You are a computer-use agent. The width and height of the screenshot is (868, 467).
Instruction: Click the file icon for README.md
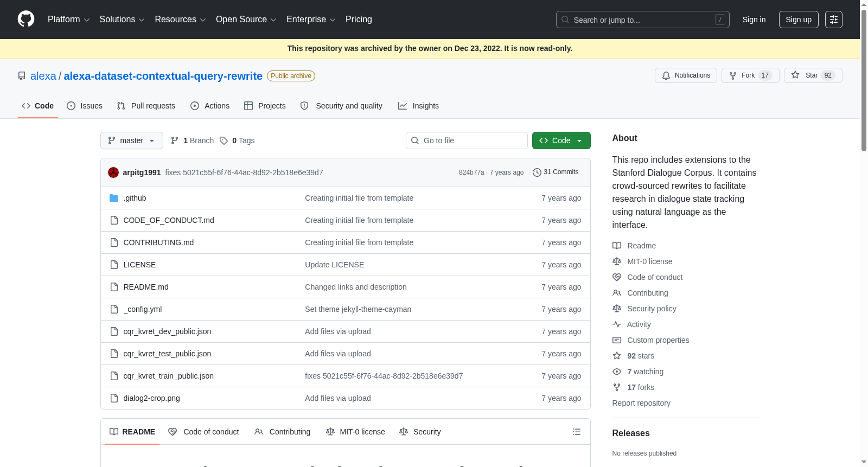point(114,287)
